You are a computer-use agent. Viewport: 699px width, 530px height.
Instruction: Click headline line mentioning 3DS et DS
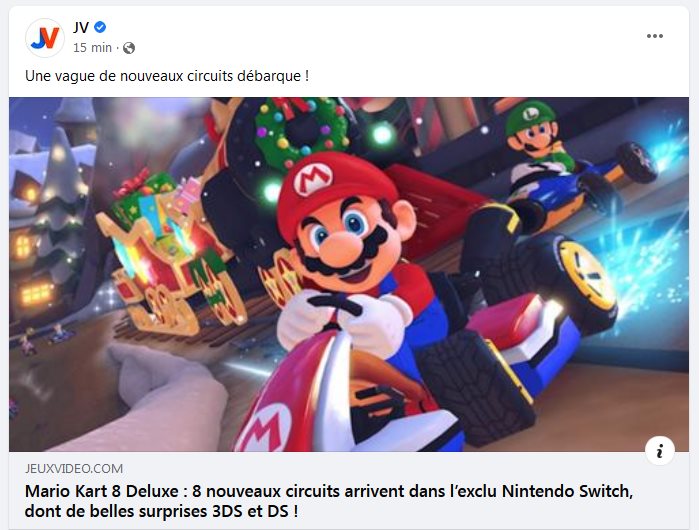[x=161, y=511]
